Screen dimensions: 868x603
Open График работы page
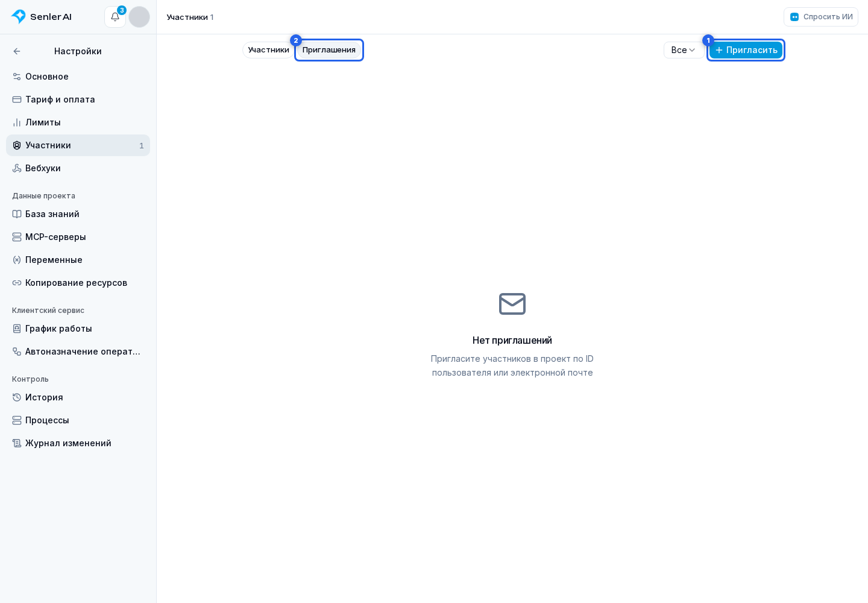pos(78,329)
